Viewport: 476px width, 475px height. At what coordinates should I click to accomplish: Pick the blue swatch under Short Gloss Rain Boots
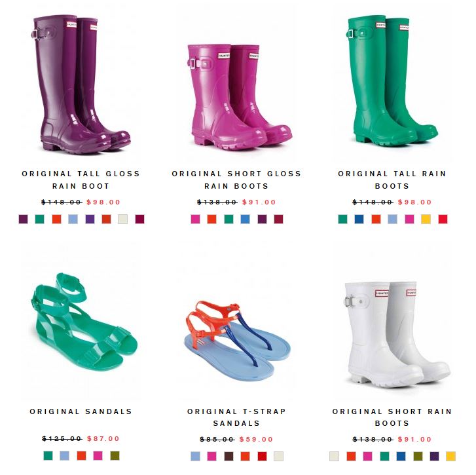coord(245,219)
